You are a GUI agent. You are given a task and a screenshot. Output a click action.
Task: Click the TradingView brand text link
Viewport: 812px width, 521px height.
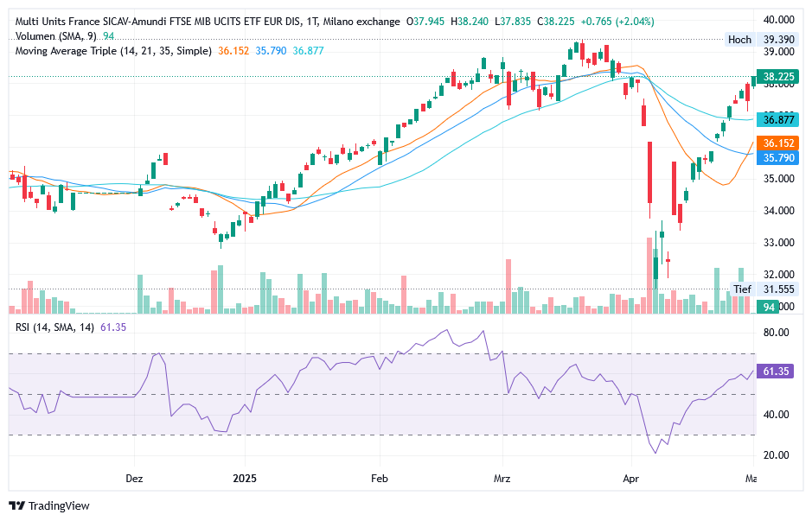(59, 505)
